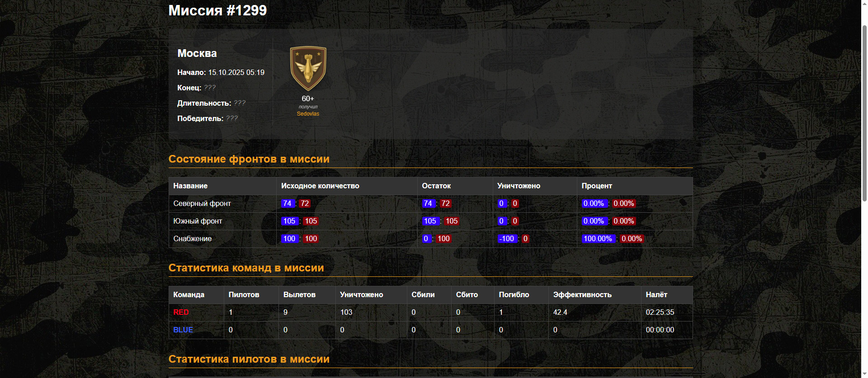The height and width of the screenshot is (378, 868).
Task: Click RED team's efficiency value "42.4"
Action: [x=560, y=312]
